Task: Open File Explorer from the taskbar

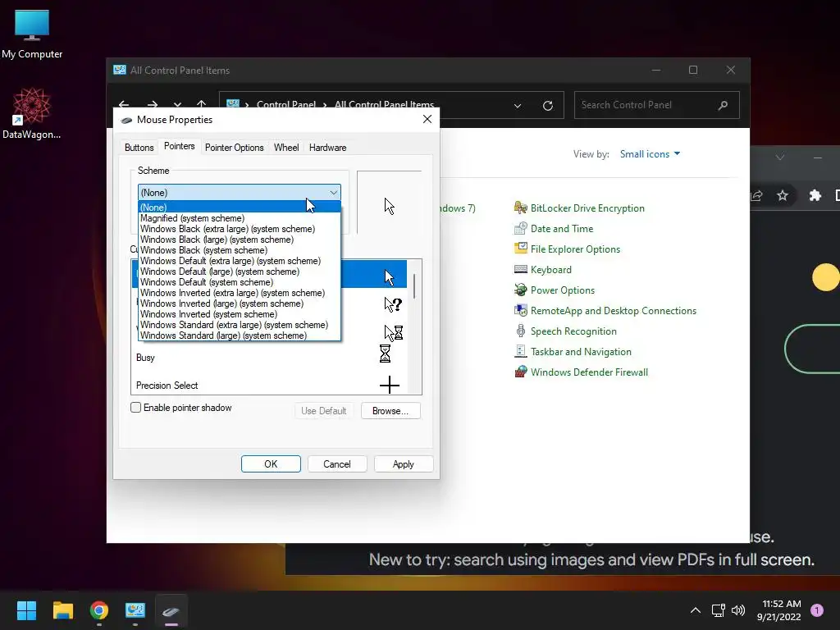Action: pyautogui.click(x=62, y=610)
